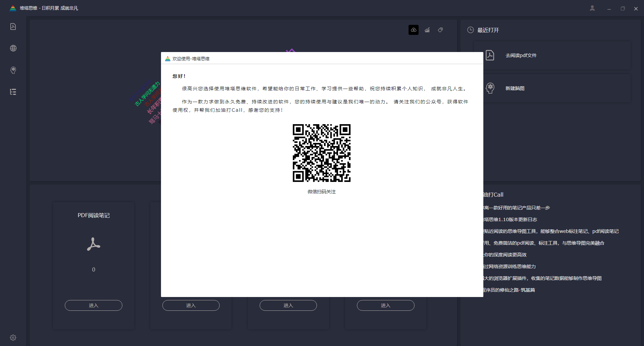Click the app logo in title bar
The width and height of the screenshot is (644, 346).
pos(13,8)
